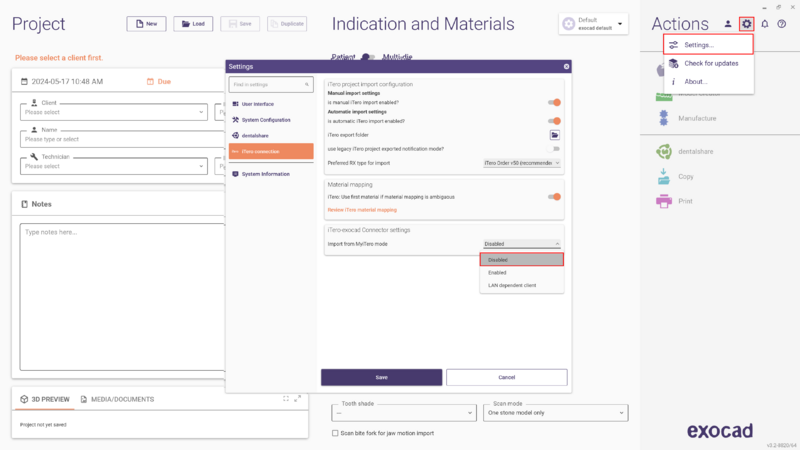Open System Information settings section
This screenshot has width=800, height=450.
click(271, 174)
